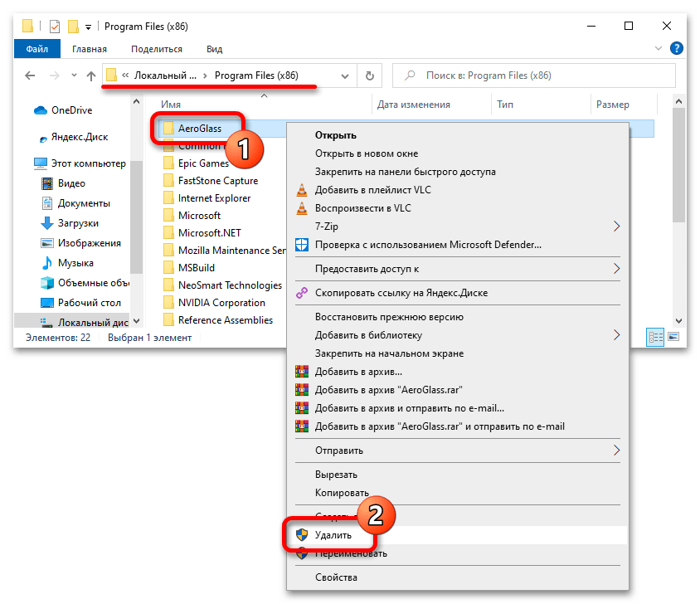Click the Internet Explorer folder icon
Screen dimensions: 700x604
coord(168,198)
